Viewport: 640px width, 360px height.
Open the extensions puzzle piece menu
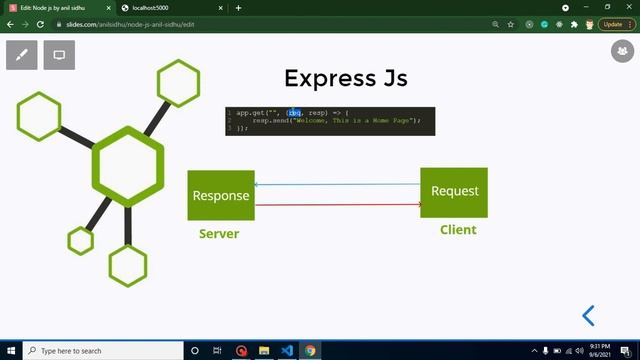574,24
